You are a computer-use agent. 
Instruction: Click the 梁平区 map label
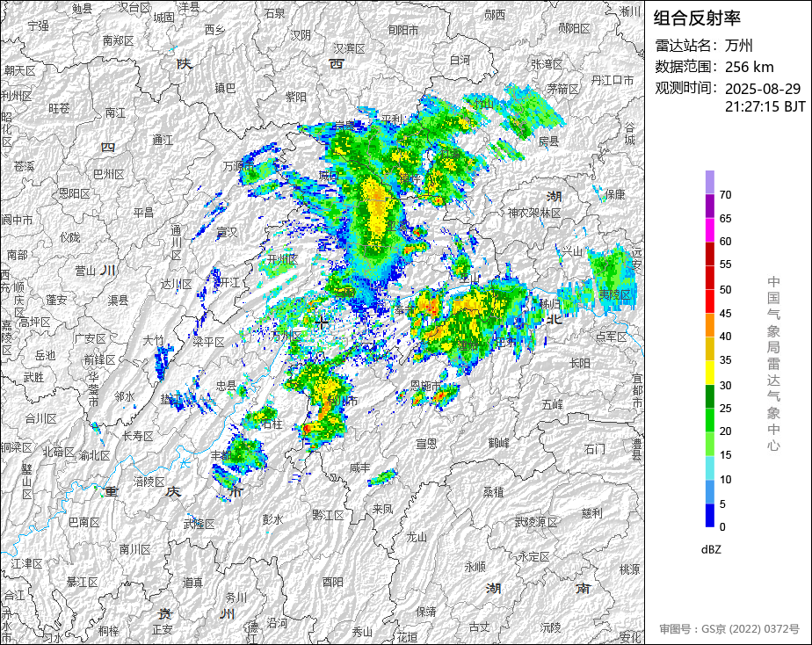click(x=208, y=342)
